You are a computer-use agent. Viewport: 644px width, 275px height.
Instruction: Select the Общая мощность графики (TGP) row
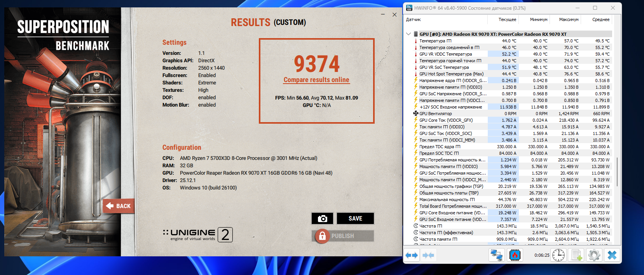tap(512, 186)
